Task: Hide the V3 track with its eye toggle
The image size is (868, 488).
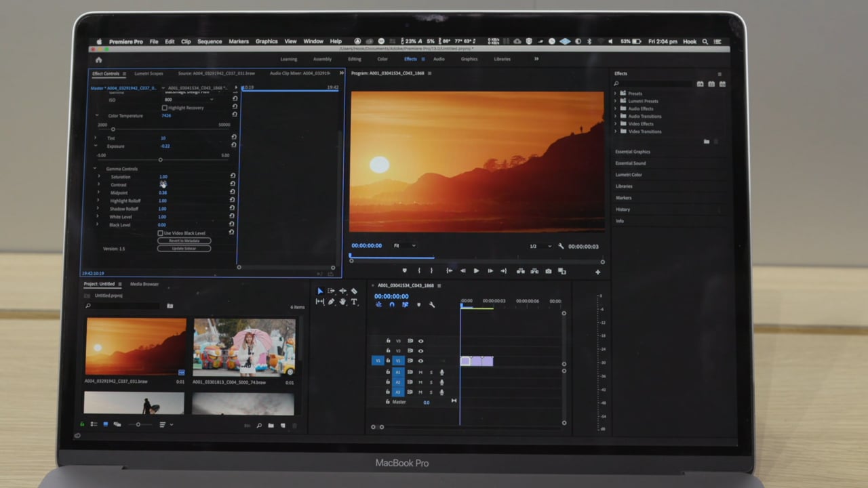Action: click(421, 342)
